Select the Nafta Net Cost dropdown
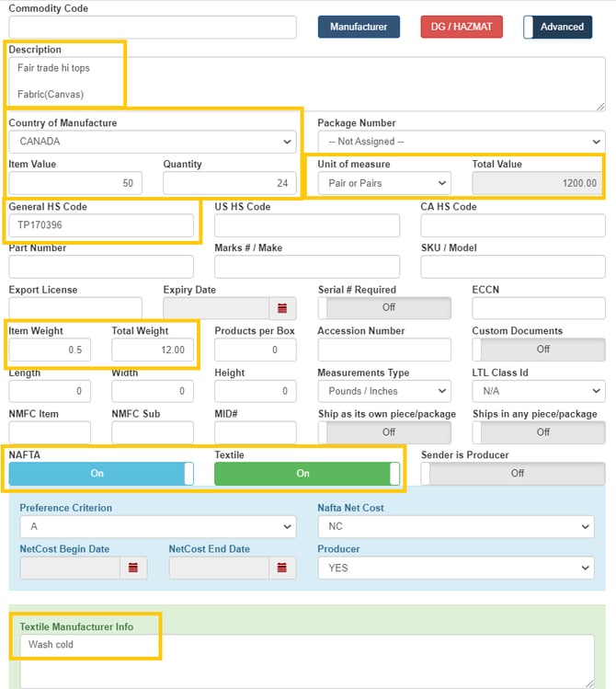The width and height of the screenshot is (616, 689). point(456,526)
